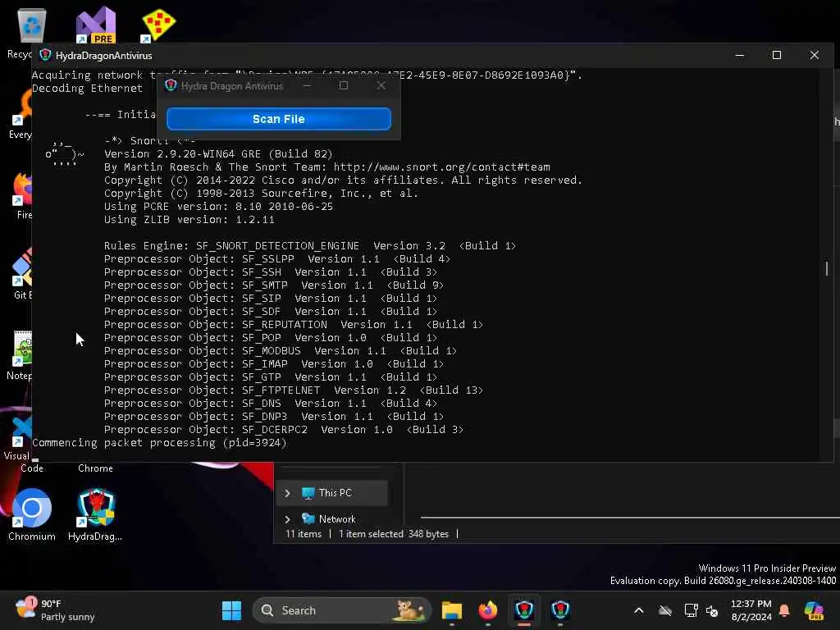Open weather widget showing 90°F
Screen dimensions: 840x630
tap(55, 610)
